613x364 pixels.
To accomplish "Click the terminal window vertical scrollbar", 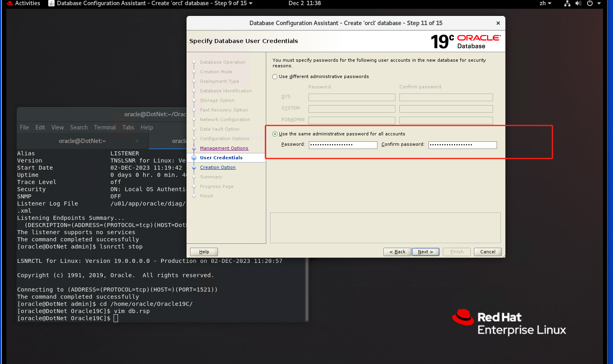I will (307, 289).
